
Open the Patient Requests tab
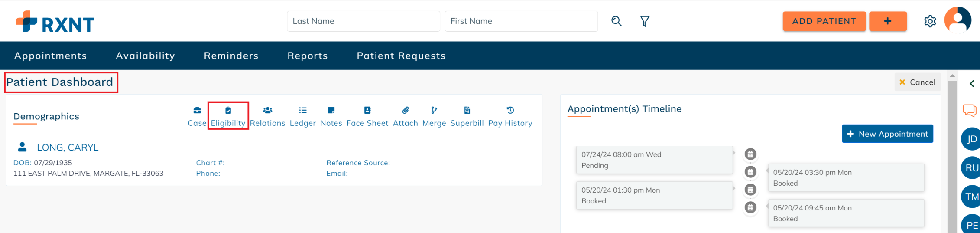tap(401, 56)
